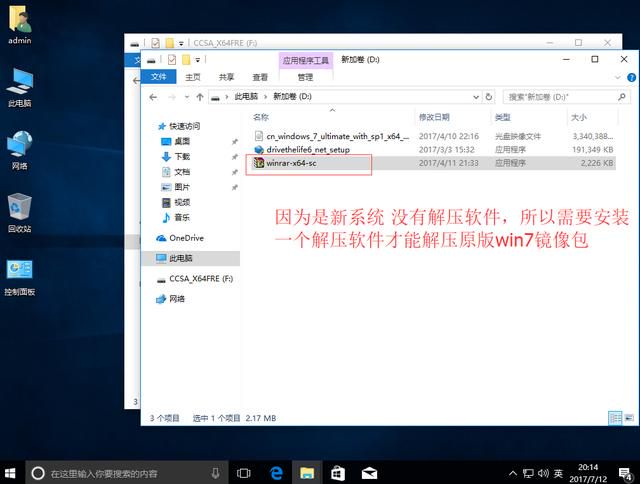
Task: Open Task View from taskbar
Action: 244,473
